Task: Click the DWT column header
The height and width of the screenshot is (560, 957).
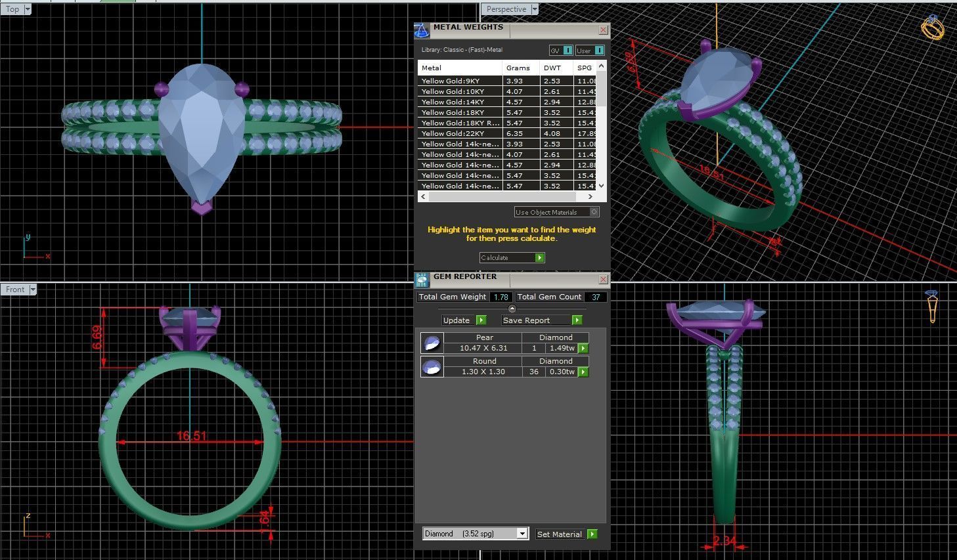Action: pyautogui.click(x=557, y=68)
